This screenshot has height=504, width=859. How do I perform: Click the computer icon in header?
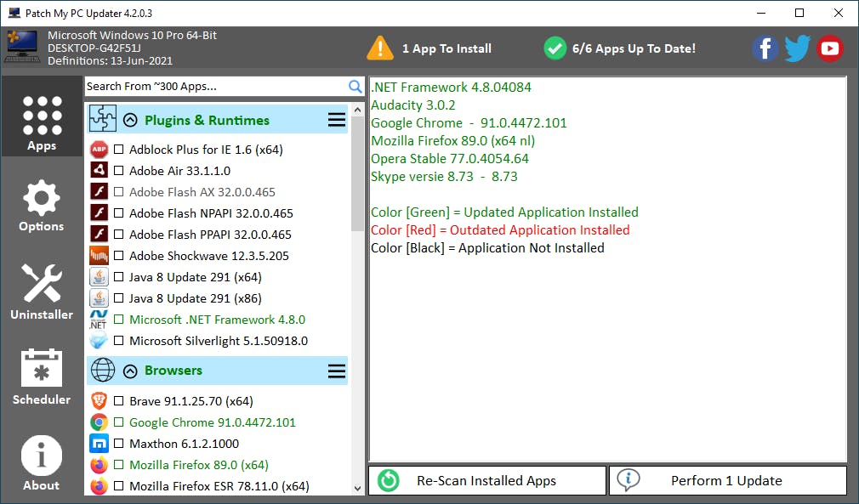coord(22,47)
